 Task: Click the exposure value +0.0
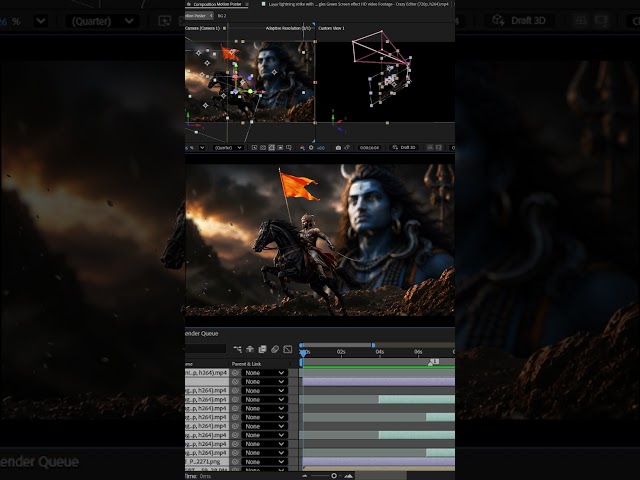[x=321, y=148]
